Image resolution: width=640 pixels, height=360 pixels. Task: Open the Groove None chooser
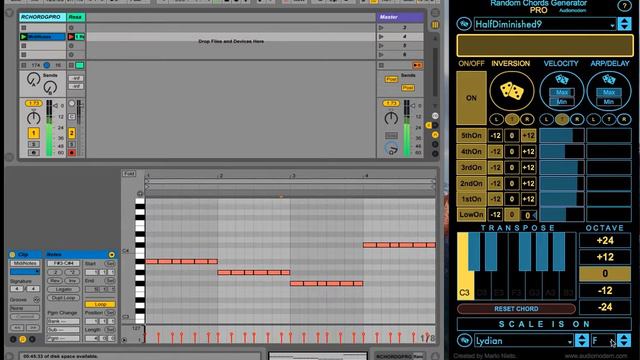click(x=25, y=308)
